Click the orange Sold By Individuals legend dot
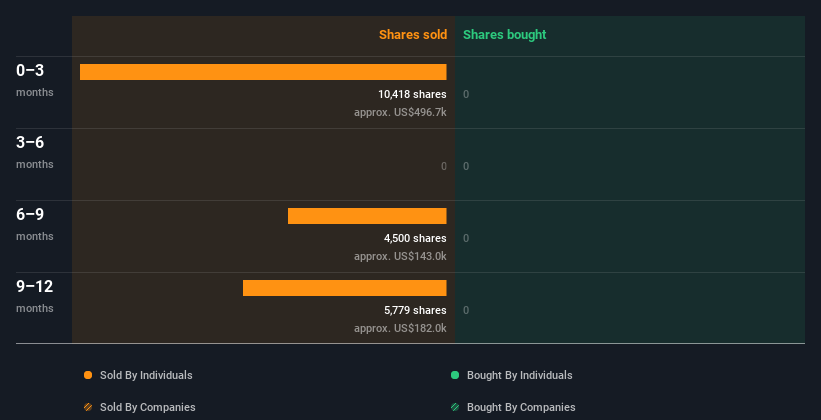The image size is (821, 420). 88,376
